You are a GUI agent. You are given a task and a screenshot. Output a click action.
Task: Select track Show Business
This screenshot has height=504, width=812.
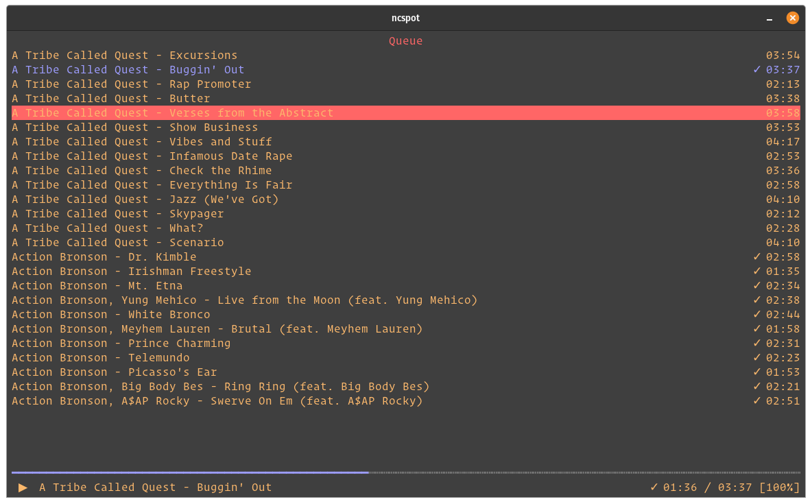[406, 128]
